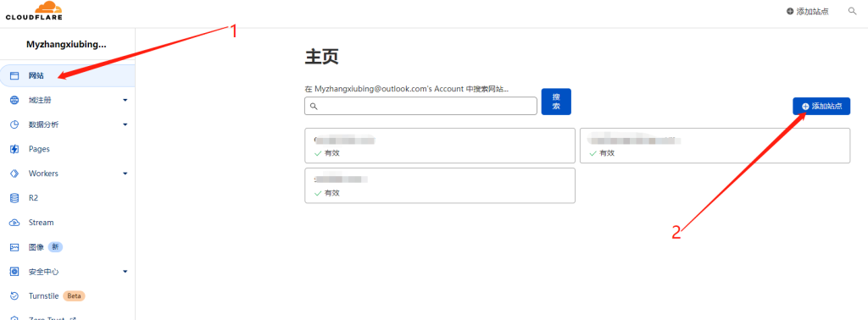Click the 图像 picture icon

(15, 247)
